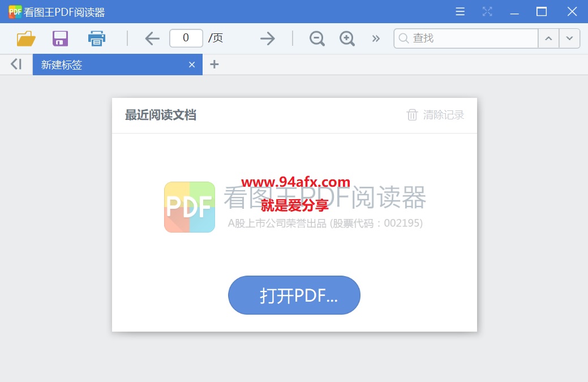This screenshot has width=588, height=382.
Task: Go to the previous page with the left arrow
Action: (152, 38)
